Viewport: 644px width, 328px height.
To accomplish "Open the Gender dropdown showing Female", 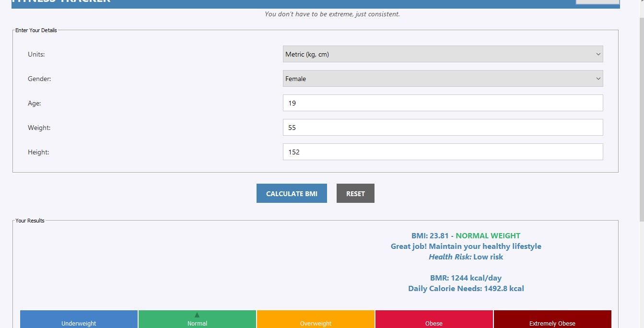I will (443, 79).
